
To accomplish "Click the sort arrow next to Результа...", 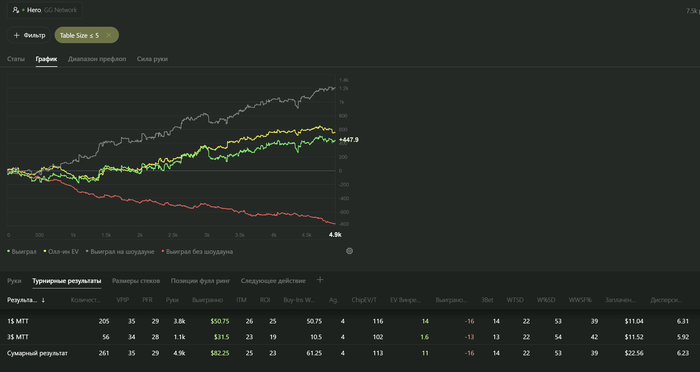I will 43,300.
